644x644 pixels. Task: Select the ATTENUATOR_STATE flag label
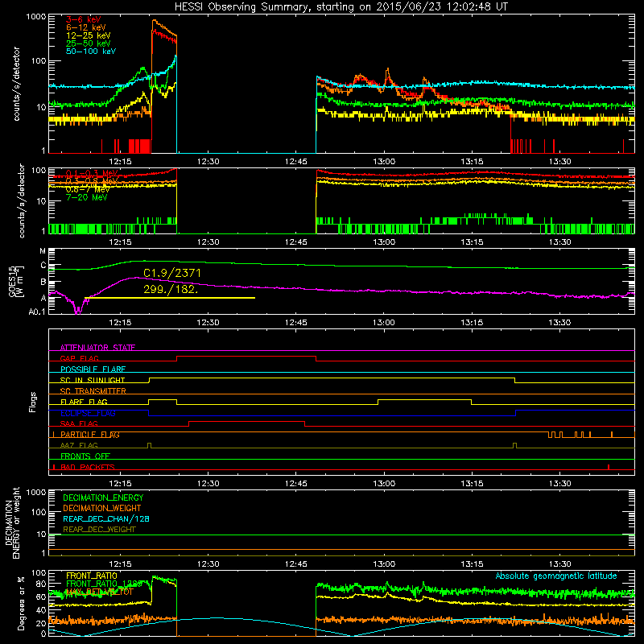97,348
